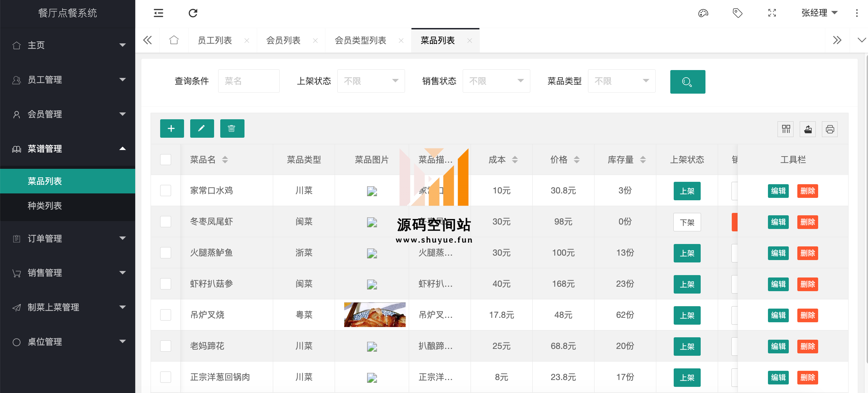The width and height of the screenshot is (868, 393).
Task: Click 删除 for 正宗洋葱回锅肉
Action: tap(808, 378)
